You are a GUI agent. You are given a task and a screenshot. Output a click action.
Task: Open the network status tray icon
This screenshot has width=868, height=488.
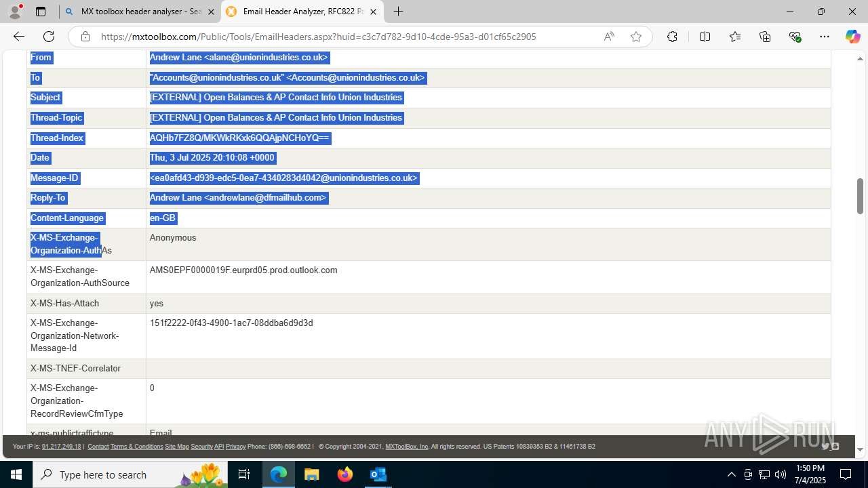[764, 474]
